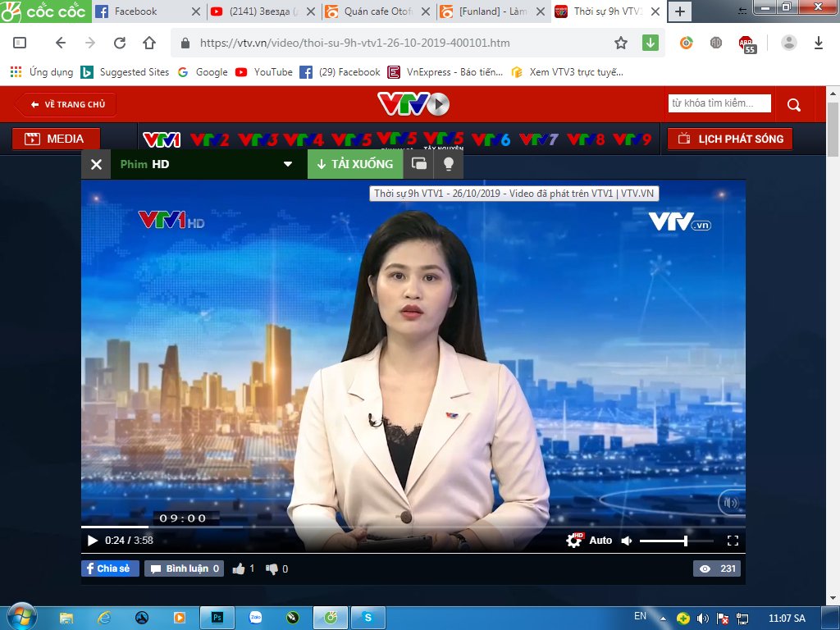
Task: Toggle the round sound overlay button on the video
Action: pos(731,503)
